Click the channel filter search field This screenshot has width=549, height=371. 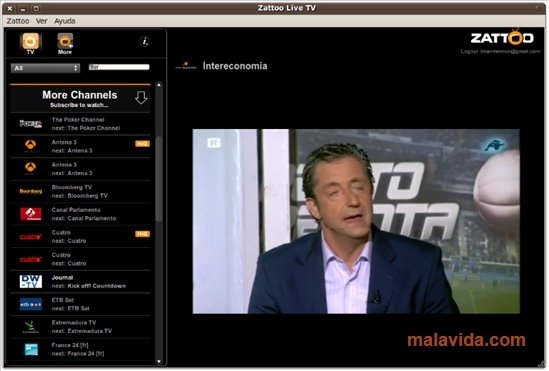tap(119, 67)
